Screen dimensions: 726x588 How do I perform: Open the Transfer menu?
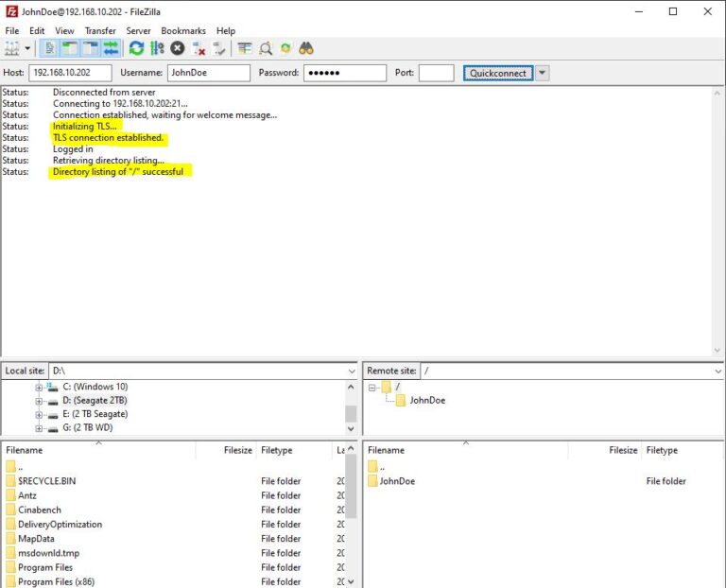(100, 30)
